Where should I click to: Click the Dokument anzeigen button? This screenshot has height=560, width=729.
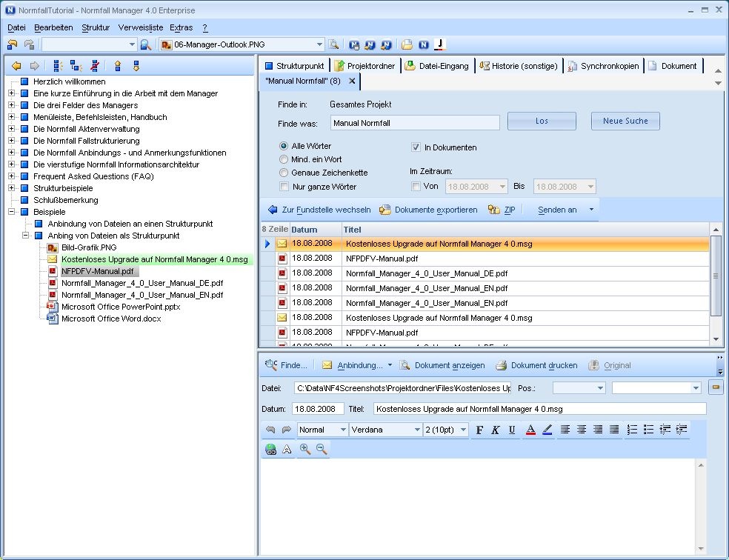(x=442, y=365)
